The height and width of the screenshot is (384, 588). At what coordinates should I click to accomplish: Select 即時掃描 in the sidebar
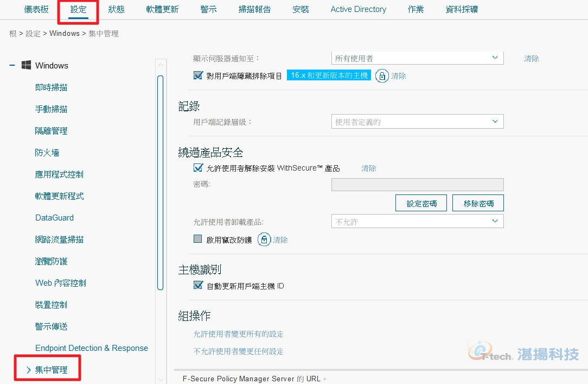(52, 87)
